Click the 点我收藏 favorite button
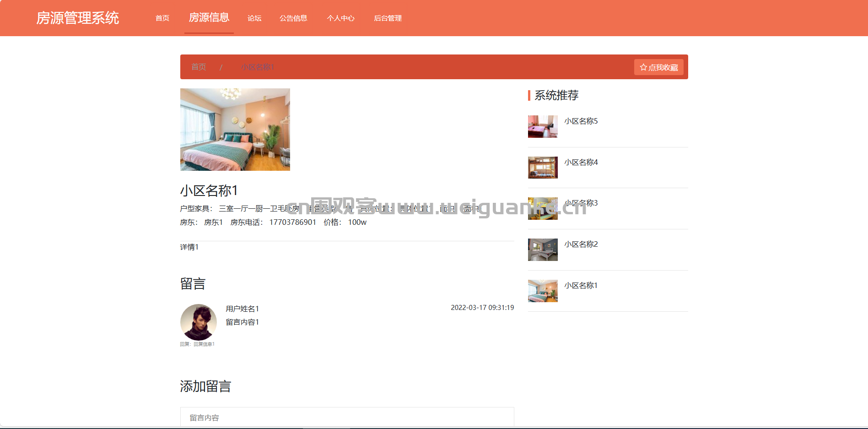This screenshot has height=429, width=868. pyautogui.click(x=659, y=67)
